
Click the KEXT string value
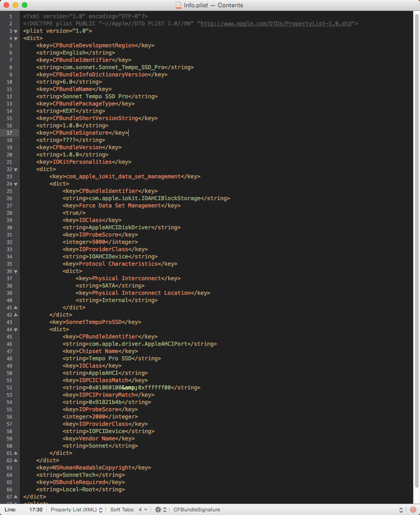pos(69,111)
